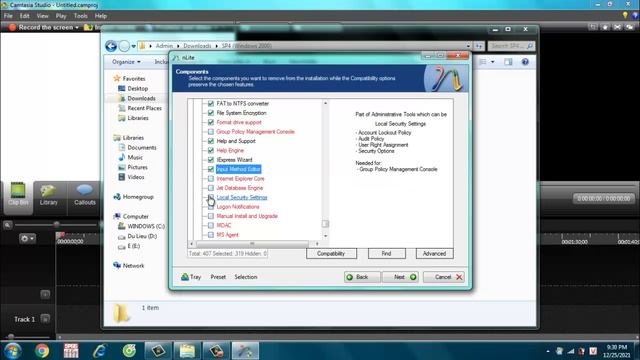Go Back in nLite wizard
Screen dimensions: 640x360
click(x=362, y=277)
